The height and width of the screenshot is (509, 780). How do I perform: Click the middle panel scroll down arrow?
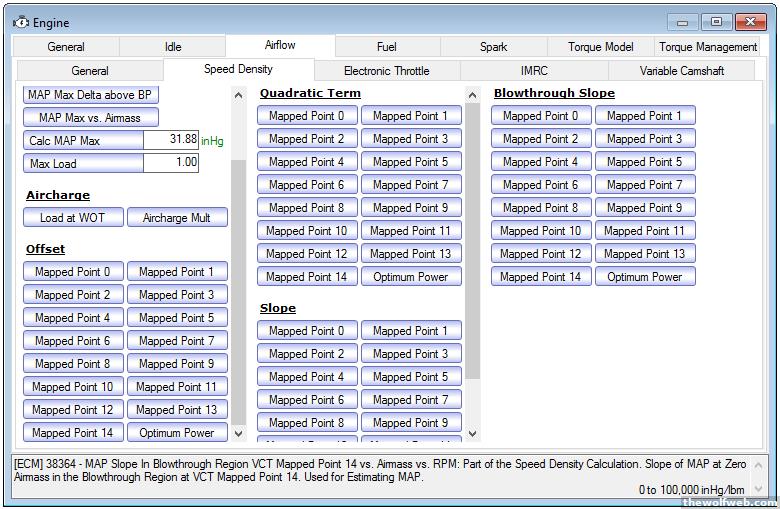pos(473,434)
